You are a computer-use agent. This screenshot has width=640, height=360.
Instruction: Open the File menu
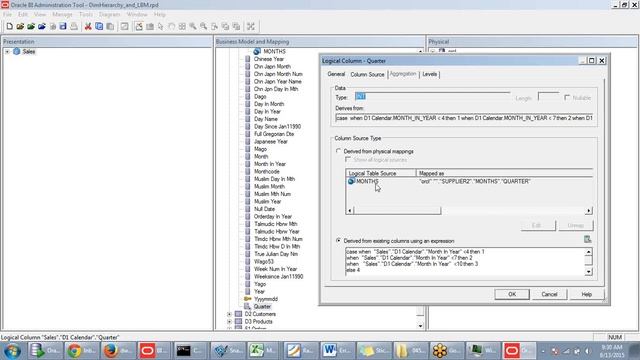[7, 14]
